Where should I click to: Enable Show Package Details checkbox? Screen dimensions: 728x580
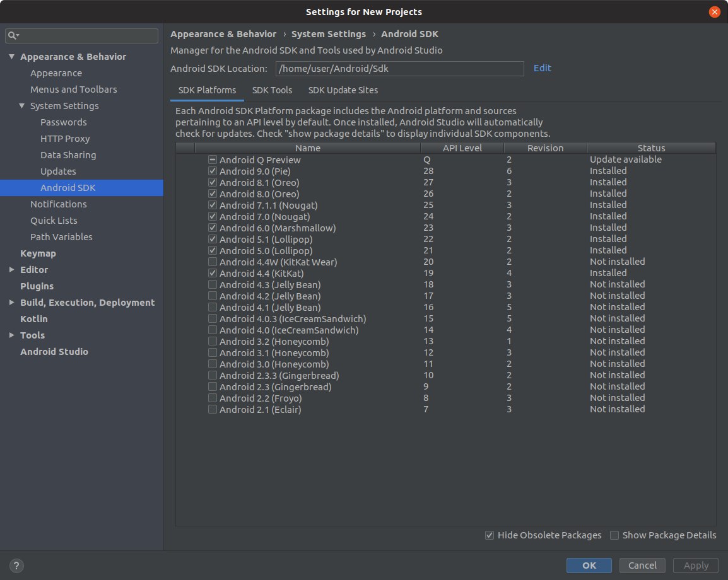614,535
